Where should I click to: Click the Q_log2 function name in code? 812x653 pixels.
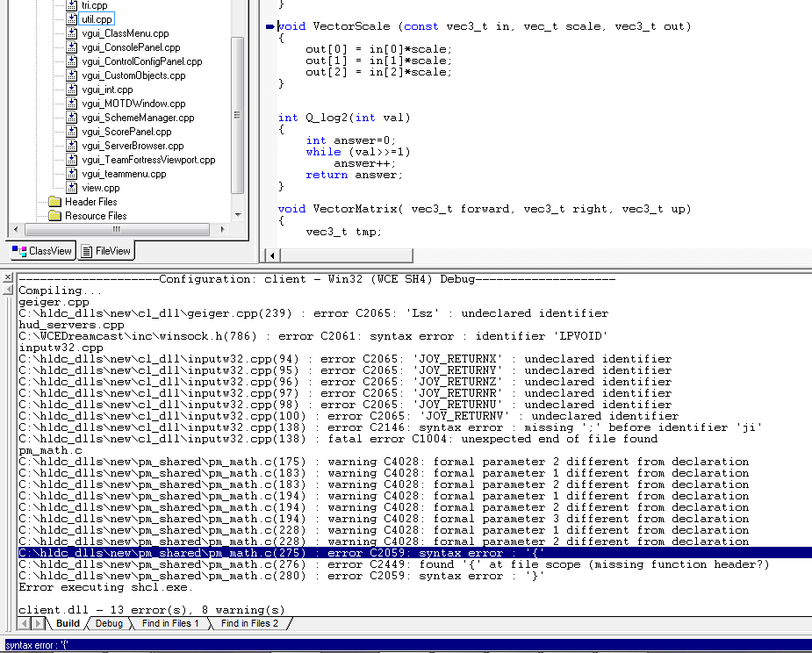327,118
